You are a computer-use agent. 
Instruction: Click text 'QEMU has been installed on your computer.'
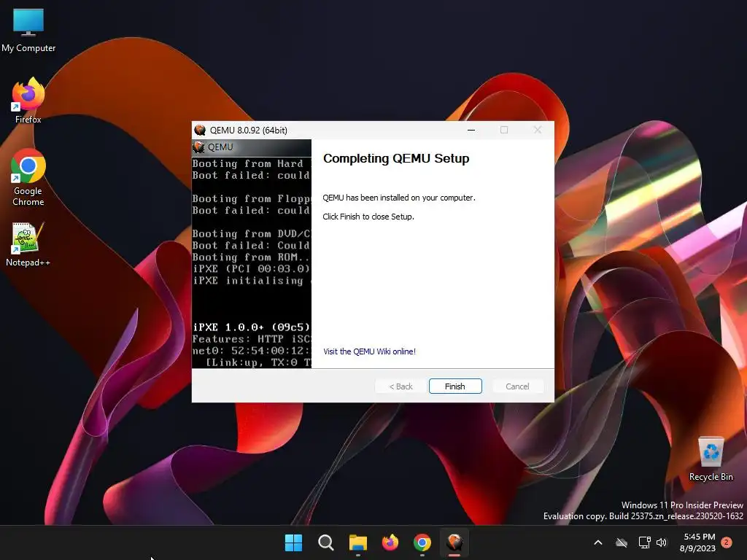[x=399, y=198]
